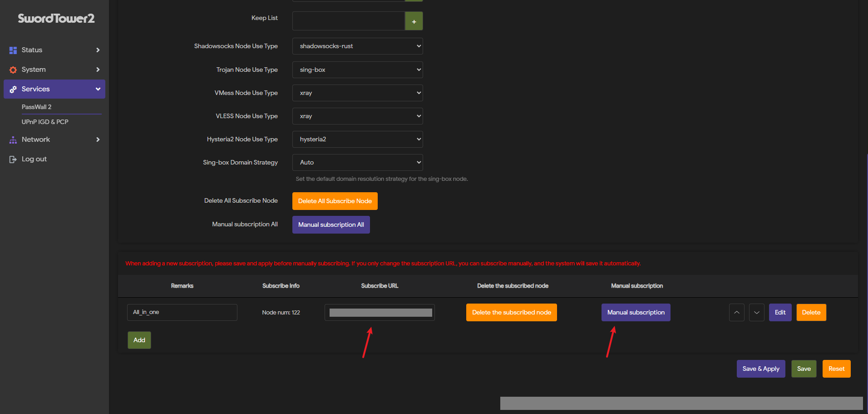Screen dimensions: 868x414
Task: Click the Services gears icon
Action: click(13, 89)
